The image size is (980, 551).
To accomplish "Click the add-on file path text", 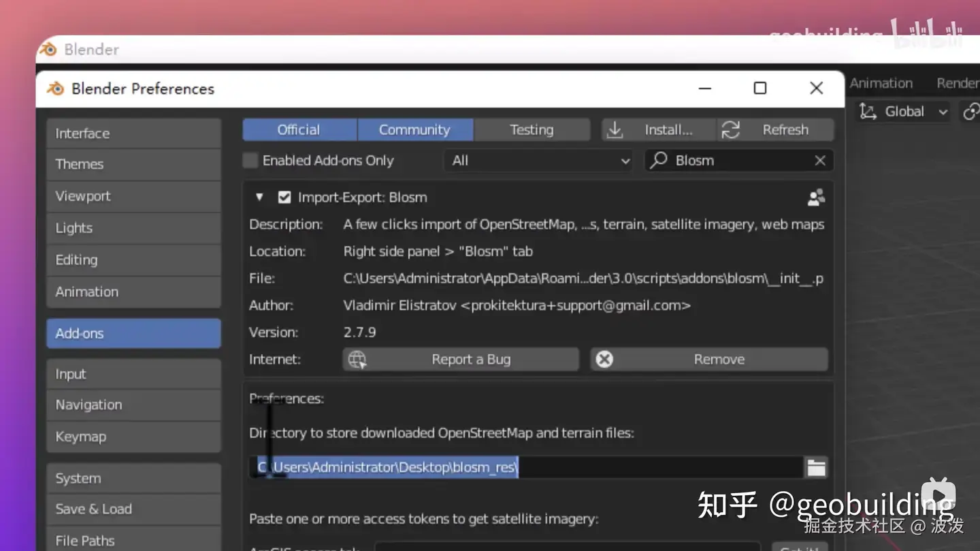I will click(x=583, y=279).
